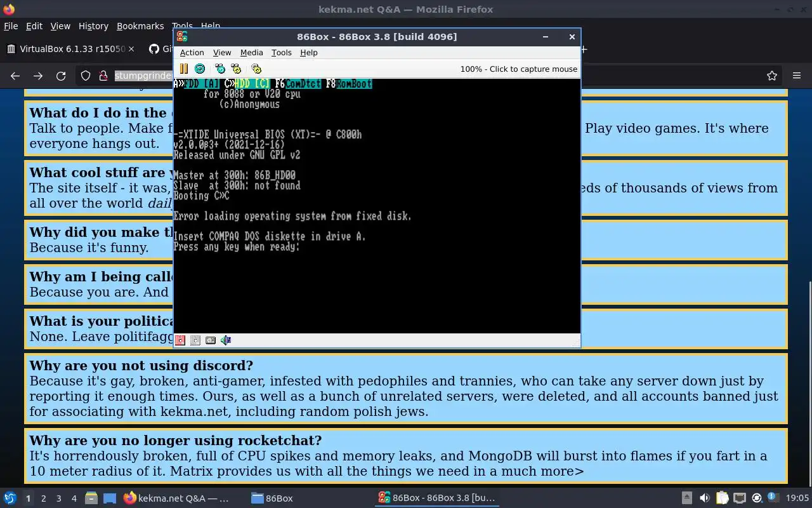
Task: Click the Firefox URL address field
Action: [143, 76]
